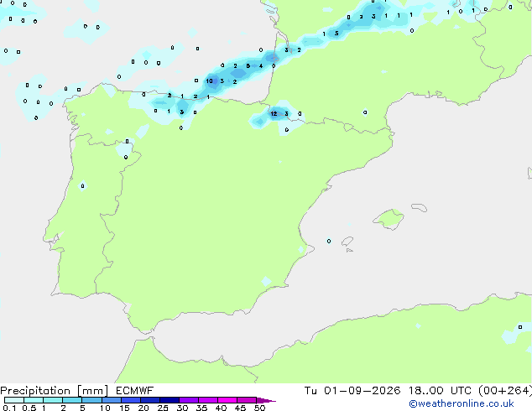Screen dimensions: 532x411
Task: Open the weatheronline.co.uk link
Action: (462, 403)
